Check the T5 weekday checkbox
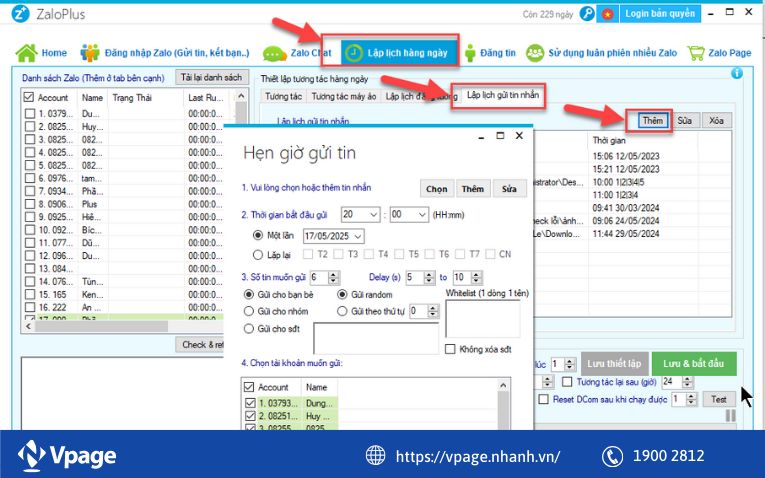The width and height of the screenshot is (765, 478). point(399,254)
